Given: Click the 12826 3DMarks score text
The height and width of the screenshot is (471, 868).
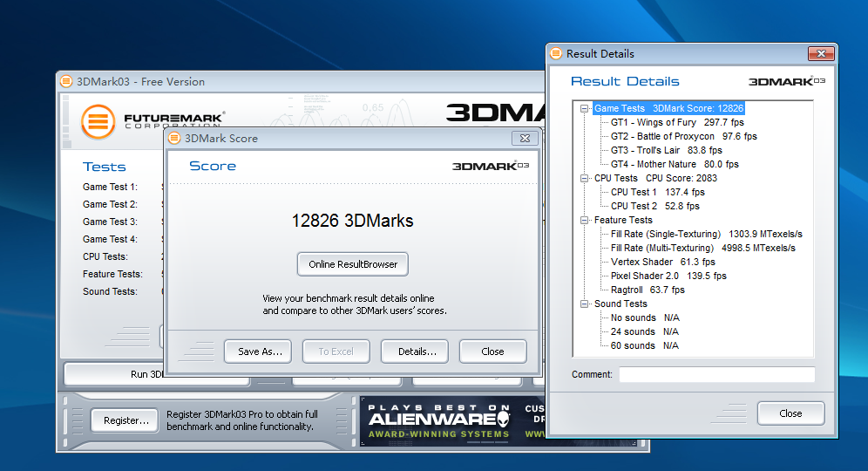Looking at the screenshot, I should [x=353, y=221].
